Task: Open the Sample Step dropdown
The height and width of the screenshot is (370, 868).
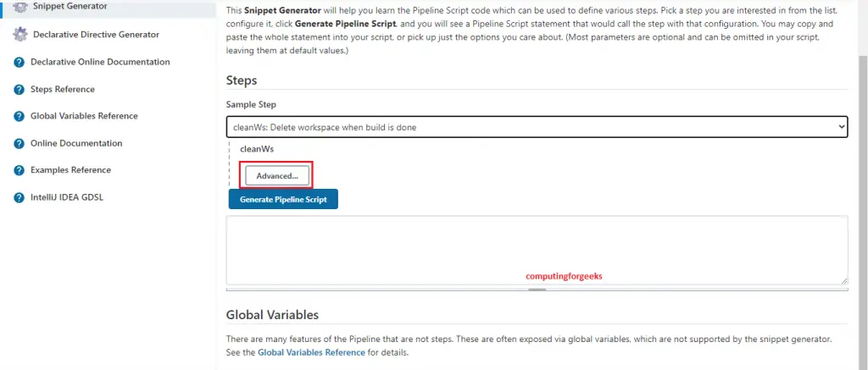Action: pos(537,127)
